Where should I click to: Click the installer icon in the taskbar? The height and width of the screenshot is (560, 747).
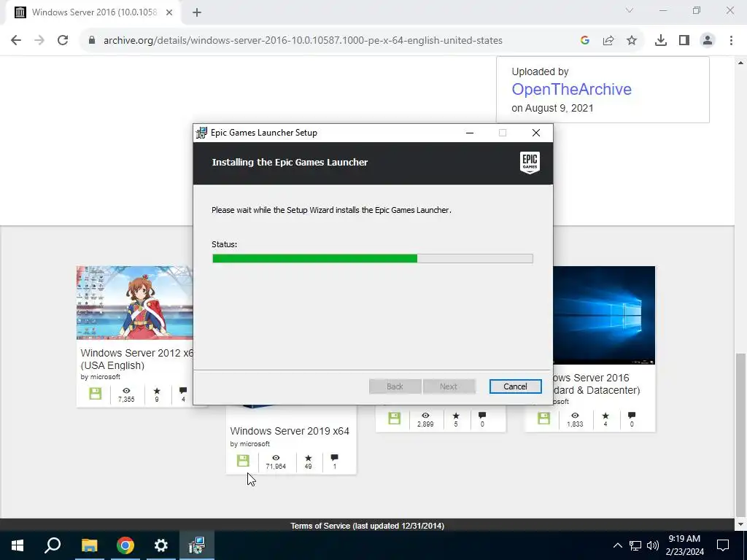(197, 545)
